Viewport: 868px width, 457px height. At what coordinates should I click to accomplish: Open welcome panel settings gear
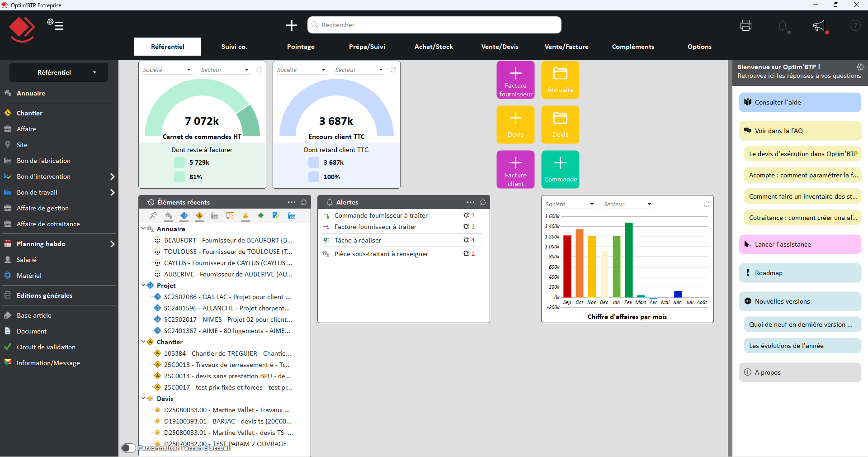point(861,67)
